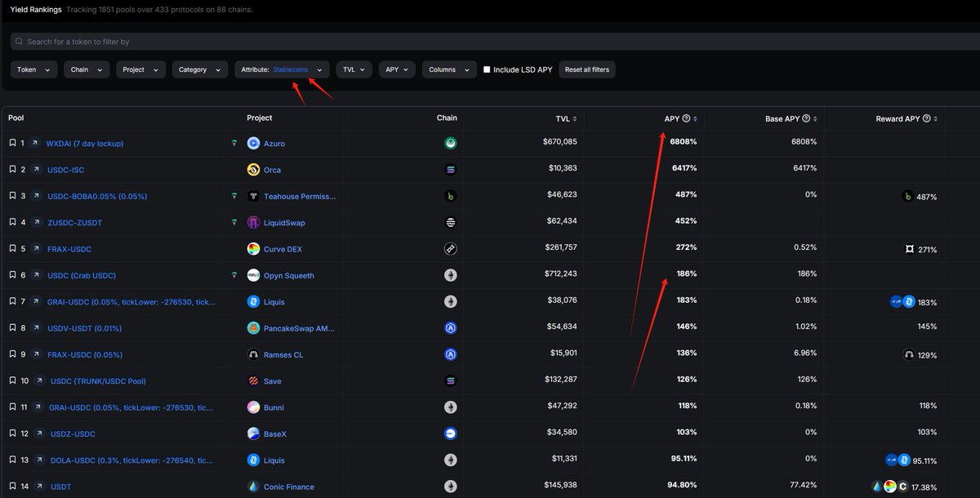Screen dimensions: 980x498
Task: Toggle the Include LSD APY checkbox
Action: pos(487,69)
